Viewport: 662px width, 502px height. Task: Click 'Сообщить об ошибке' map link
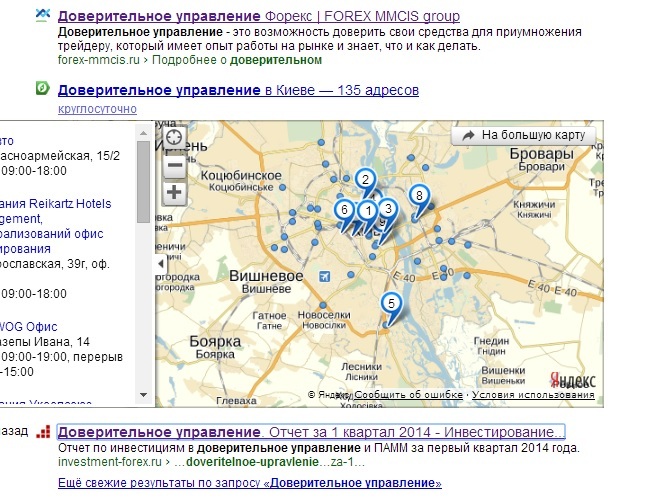408,394
